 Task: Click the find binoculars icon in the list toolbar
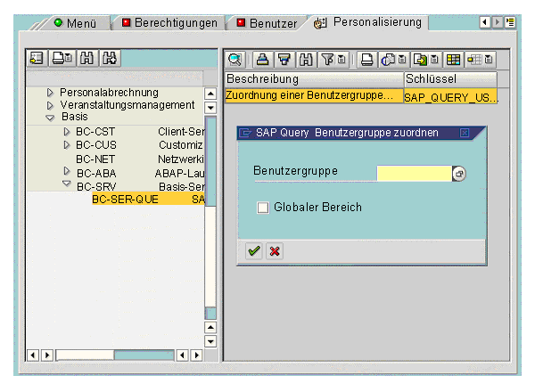click(306, 60)
